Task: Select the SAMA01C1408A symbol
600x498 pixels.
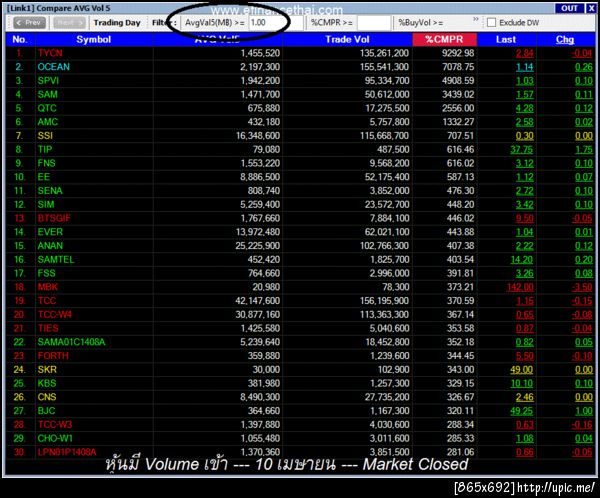Action: 71,343
